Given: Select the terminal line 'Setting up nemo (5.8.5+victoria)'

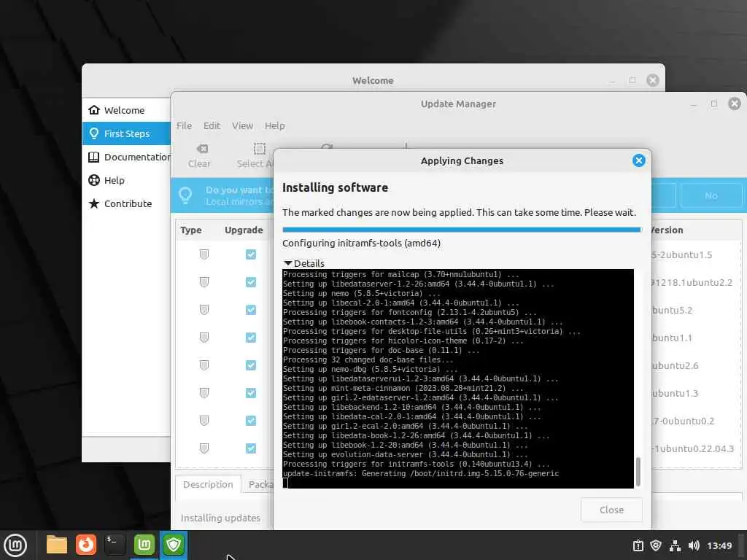Looking at the screenshot, I should click(x=362, y=293).
